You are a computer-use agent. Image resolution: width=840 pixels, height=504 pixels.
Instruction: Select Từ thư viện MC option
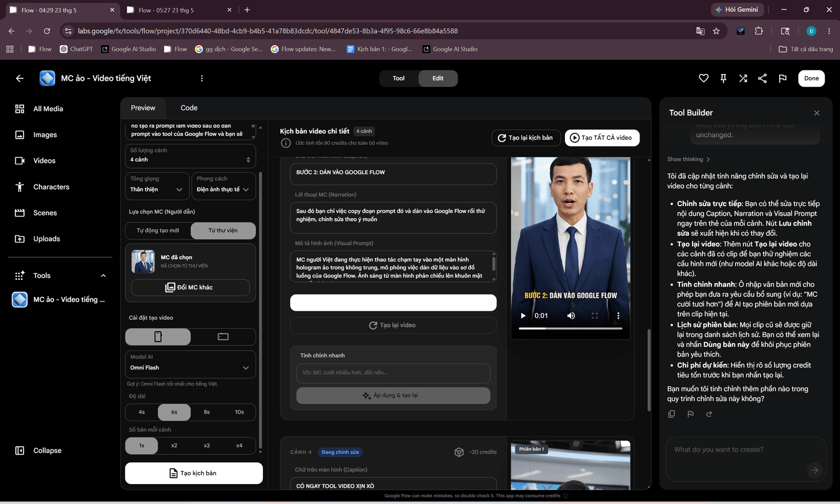[x=223, y=230]
